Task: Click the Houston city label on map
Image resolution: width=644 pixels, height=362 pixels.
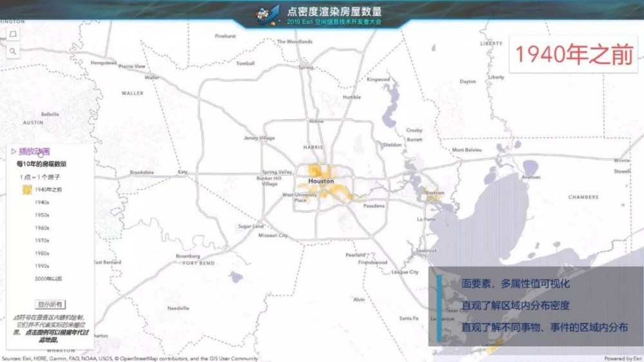Action: tap(321, 181)
